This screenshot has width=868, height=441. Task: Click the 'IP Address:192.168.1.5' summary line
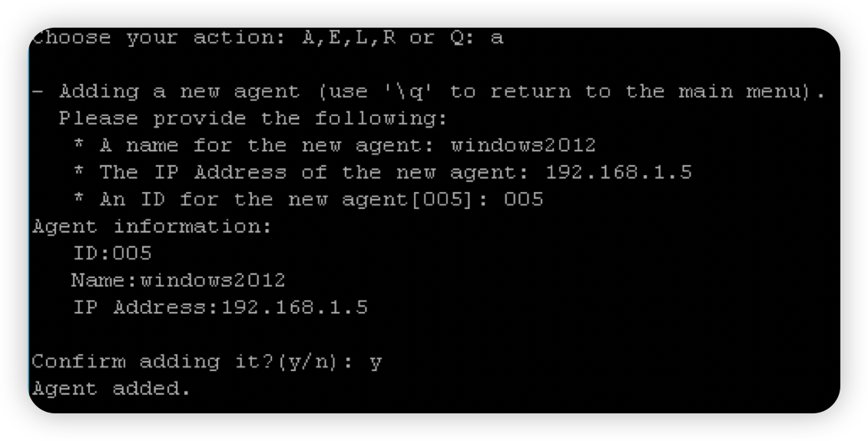tap(220, 307)
